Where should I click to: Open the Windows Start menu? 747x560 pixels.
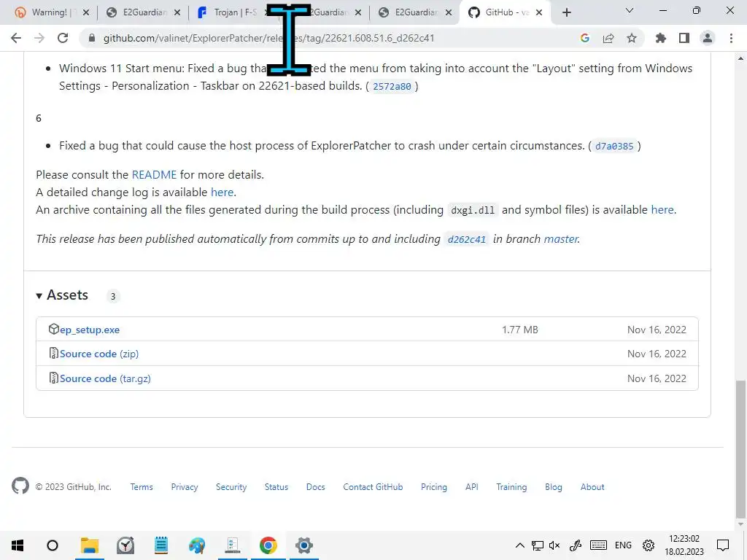pyautogui.click(x=18, y=545)
